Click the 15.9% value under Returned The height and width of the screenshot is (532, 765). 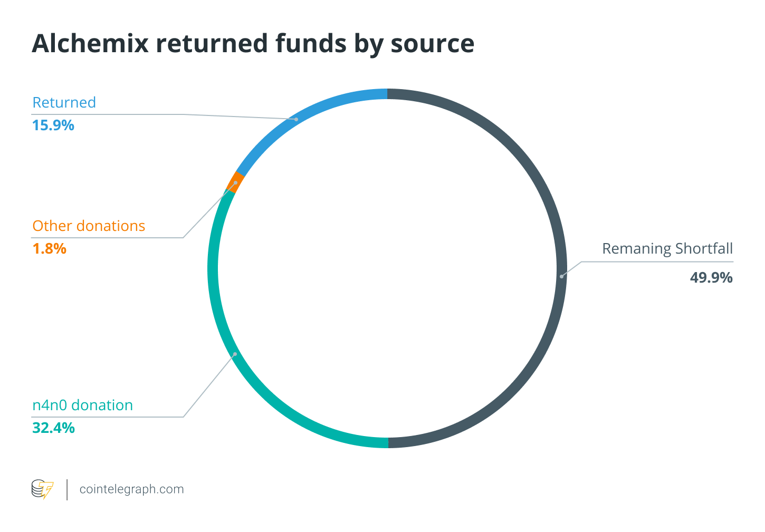point(53,125)
